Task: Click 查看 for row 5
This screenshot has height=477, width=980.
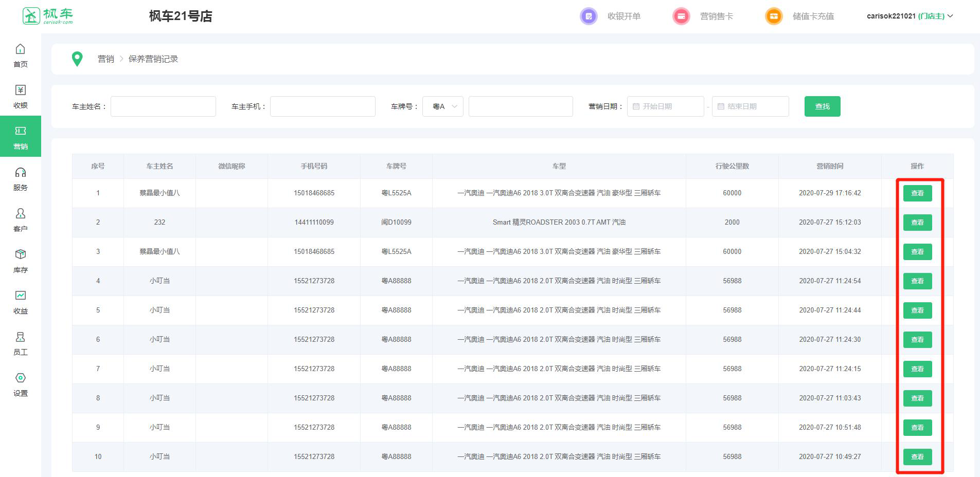Action: click(x=917, y=310)
